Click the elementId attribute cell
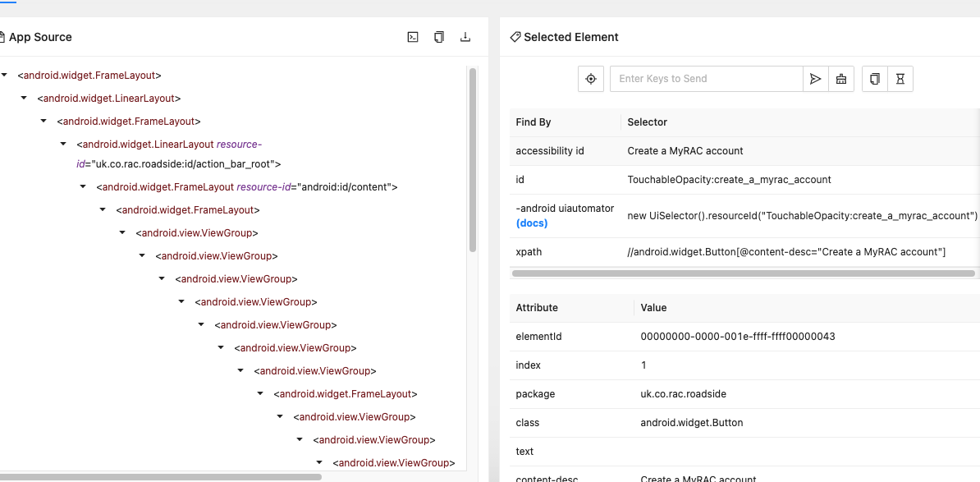 pos(571,337)
